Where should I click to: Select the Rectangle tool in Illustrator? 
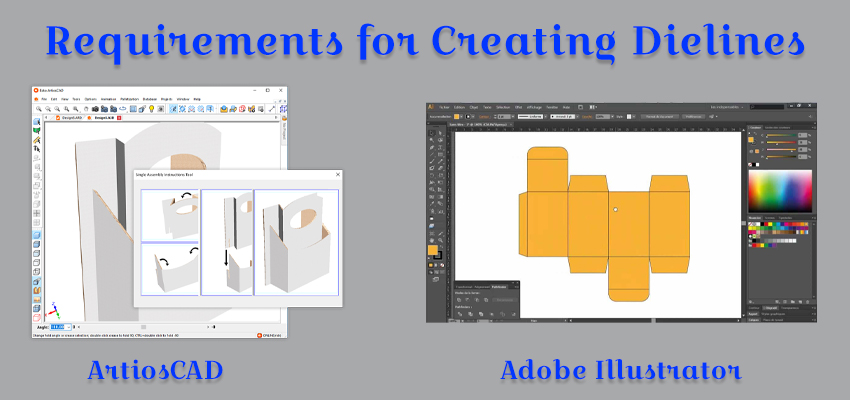coord(440,154)
